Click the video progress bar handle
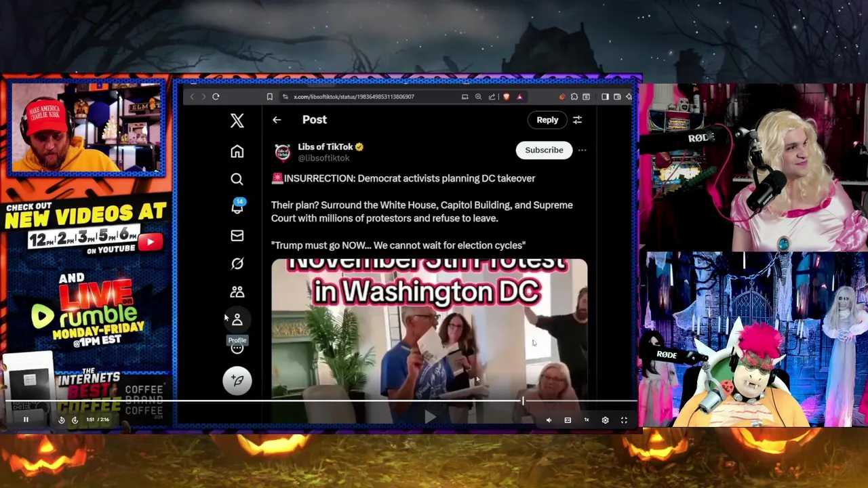The image size is (868, 488). pos(523,401)
